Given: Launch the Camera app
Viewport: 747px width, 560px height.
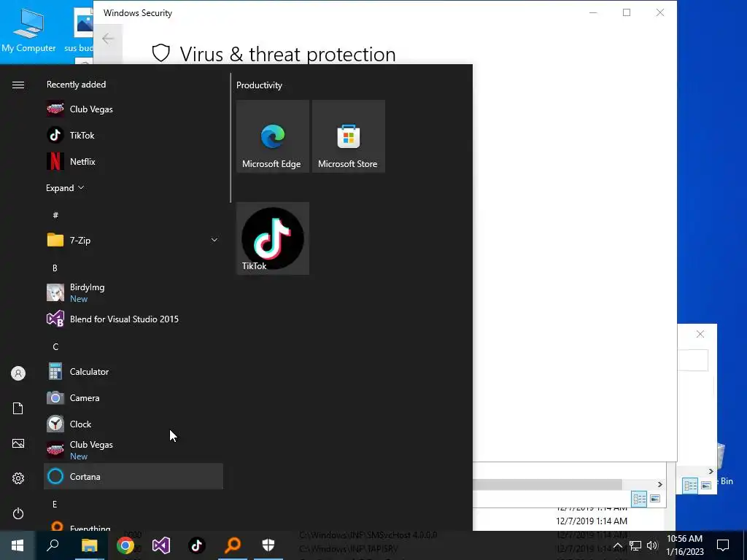Looking at the screenshot, I should 133,397.
